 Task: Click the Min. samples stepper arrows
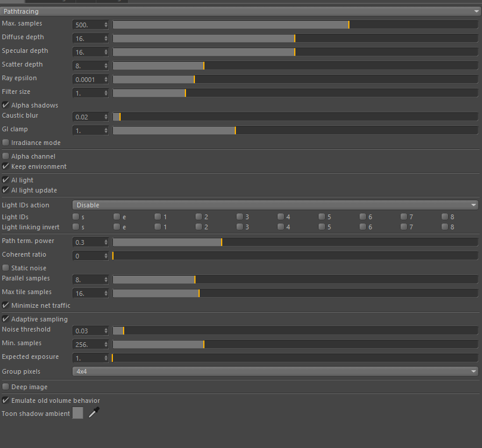(106, 344)
